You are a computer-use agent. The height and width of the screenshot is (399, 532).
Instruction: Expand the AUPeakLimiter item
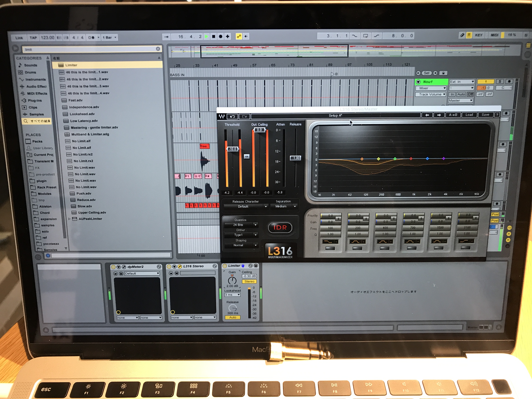[69, 219]
